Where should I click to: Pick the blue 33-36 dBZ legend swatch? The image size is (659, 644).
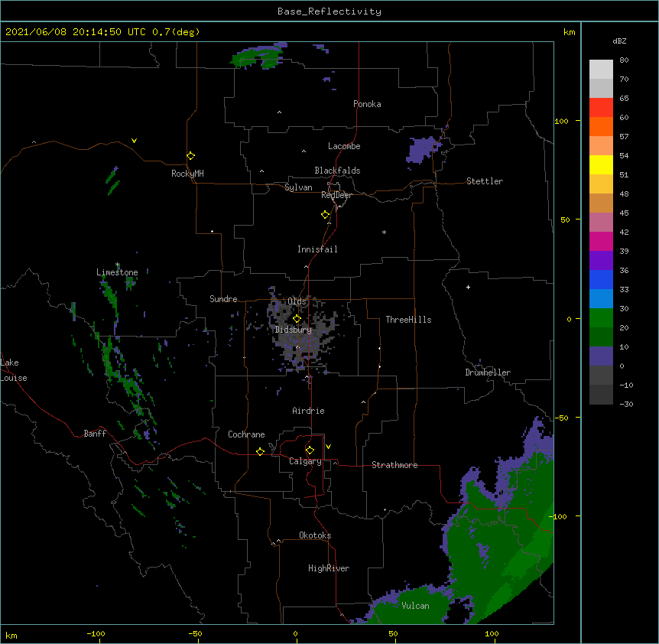click(601, 279)
